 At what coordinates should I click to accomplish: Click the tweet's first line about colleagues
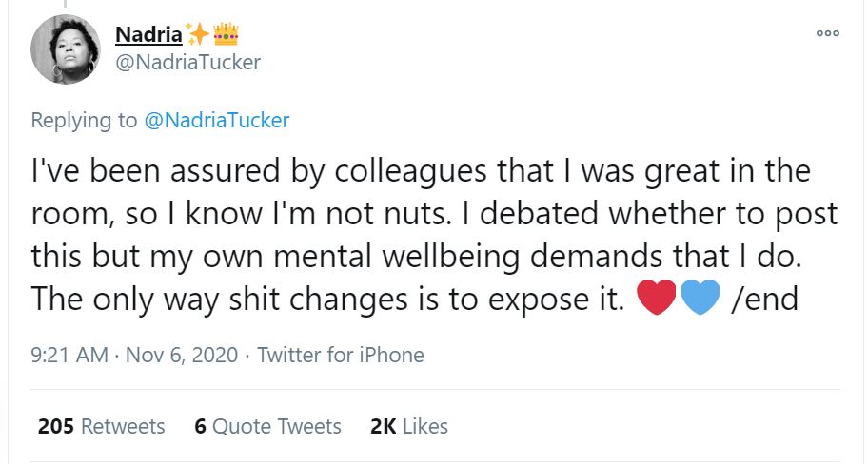click(x=419, y=172)
